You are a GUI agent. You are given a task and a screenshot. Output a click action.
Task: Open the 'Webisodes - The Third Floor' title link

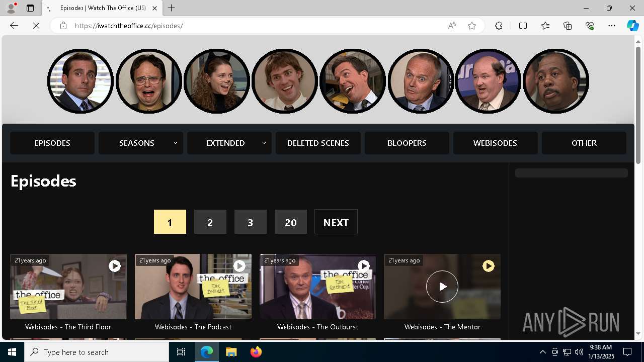tap(68, 327)
